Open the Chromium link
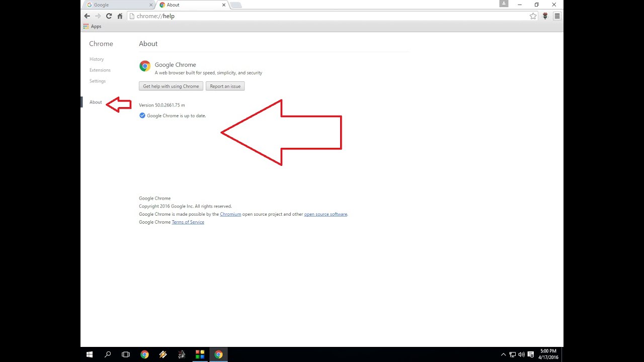644x362 pixels. [x=230, y=214]
